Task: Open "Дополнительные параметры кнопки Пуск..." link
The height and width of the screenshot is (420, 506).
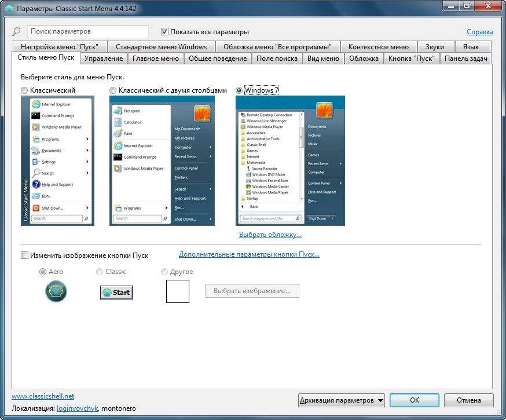Action: point(249,254)
